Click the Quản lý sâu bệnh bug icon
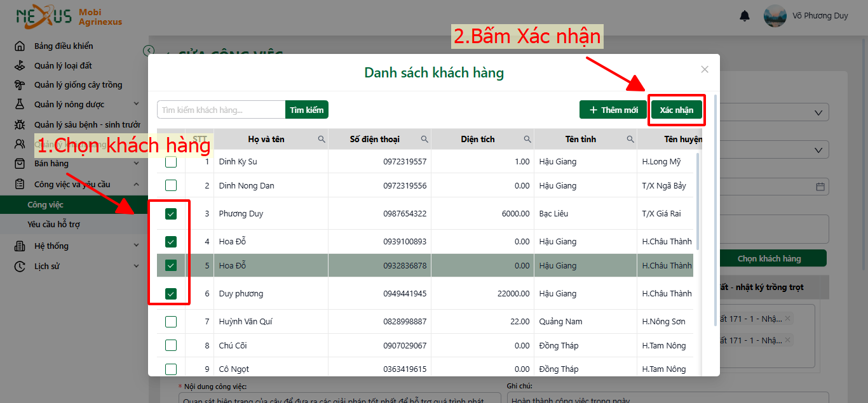 click(x=20, y=124)
